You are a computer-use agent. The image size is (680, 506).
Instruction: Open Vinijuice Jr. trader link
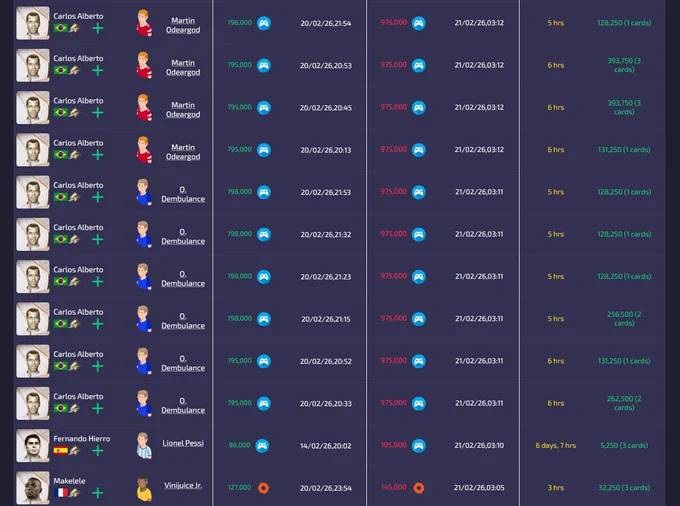click(x=183, y=485)
